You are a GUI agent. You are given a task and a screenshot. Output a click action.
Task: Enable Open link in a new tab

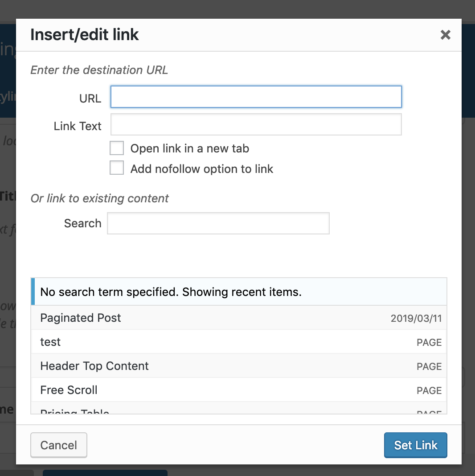[117, 148]
